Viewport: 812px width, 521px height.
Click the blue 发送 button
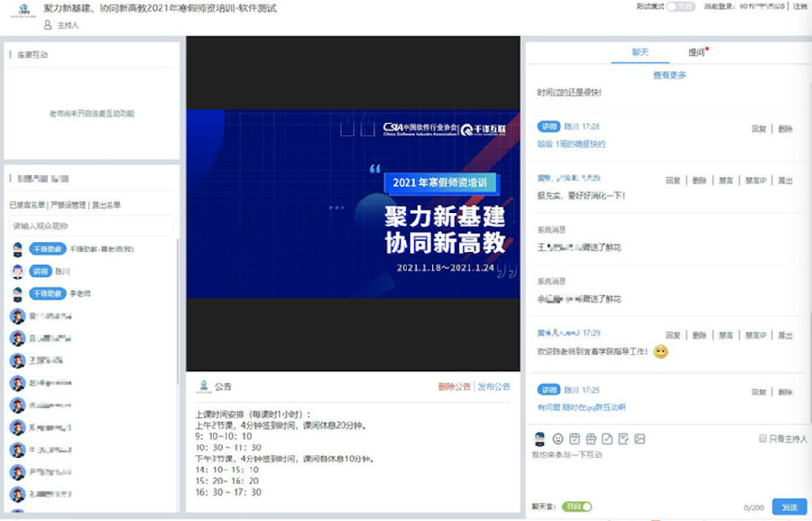789,507
